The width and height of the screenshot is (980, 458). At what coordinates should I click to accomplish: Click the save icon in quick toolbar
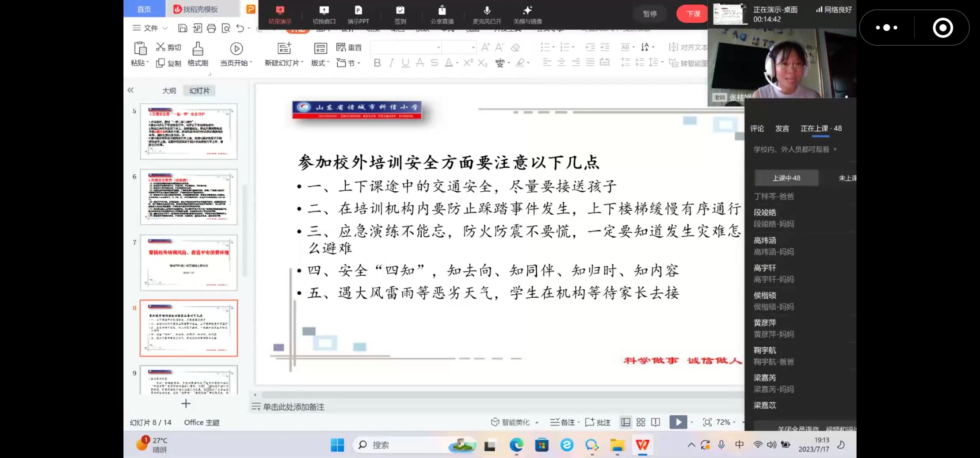182,28
